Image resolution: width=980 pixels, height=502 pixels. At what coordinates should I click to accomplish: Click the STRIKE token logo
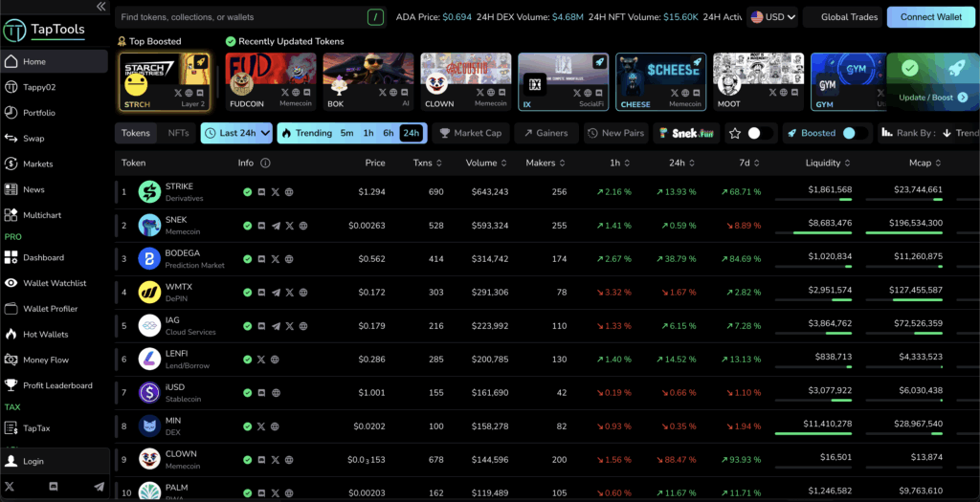click(149, 192)
